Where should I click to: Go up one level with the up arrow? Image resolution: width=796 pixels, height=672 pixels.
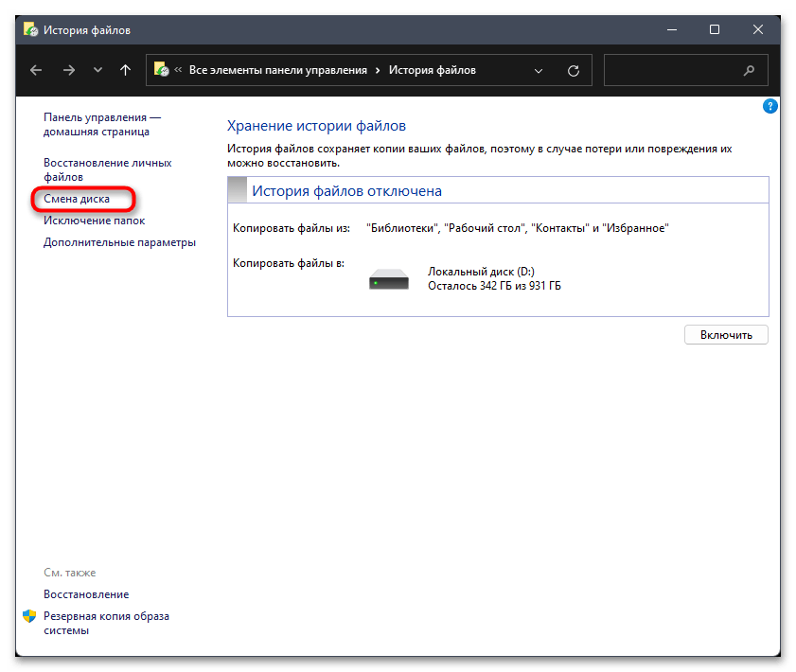(125, 70)
